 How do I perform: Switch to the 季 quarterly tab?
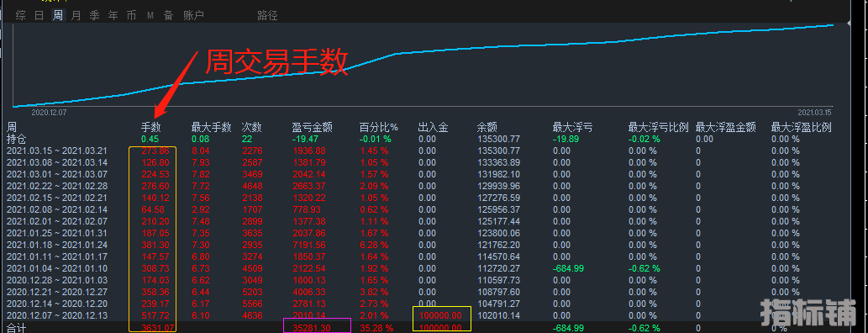[95, 15]
